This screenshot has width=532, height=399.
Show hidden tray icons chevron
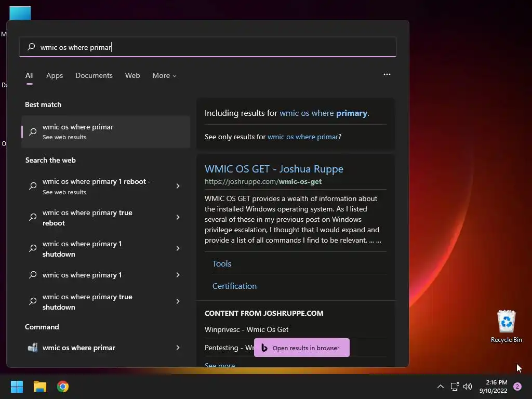pos(441,387)
